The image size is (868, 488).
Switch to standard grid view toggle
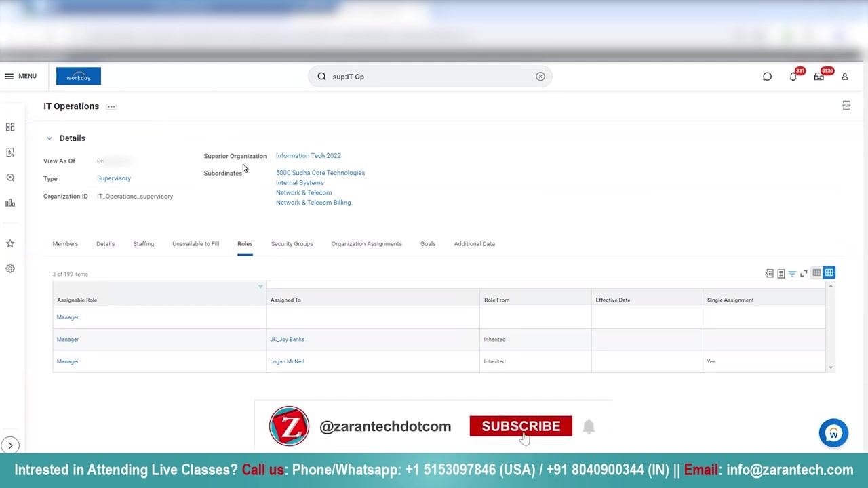coord(829,272)
